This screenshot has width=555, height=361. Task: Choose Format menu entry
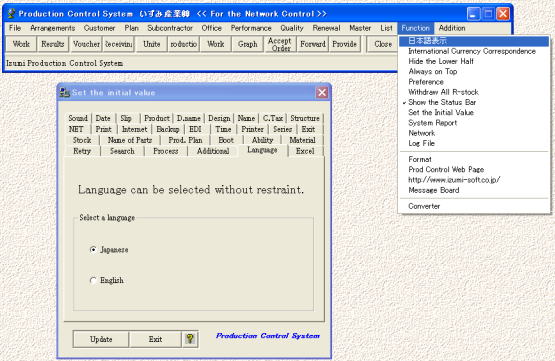pos(474,159)
